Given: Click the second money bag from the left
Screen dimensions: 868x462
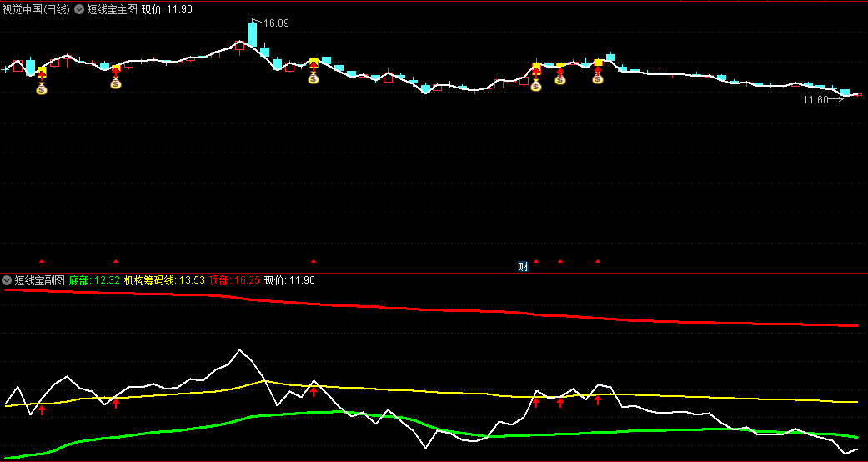Looking at the screenshot, I should (x=116, y=83).
